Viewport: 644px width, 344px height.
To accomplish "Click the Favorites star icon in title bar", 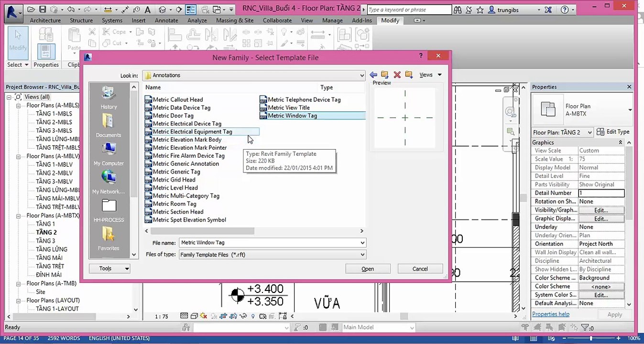I will pyautogui.click(x=480, y=10).
